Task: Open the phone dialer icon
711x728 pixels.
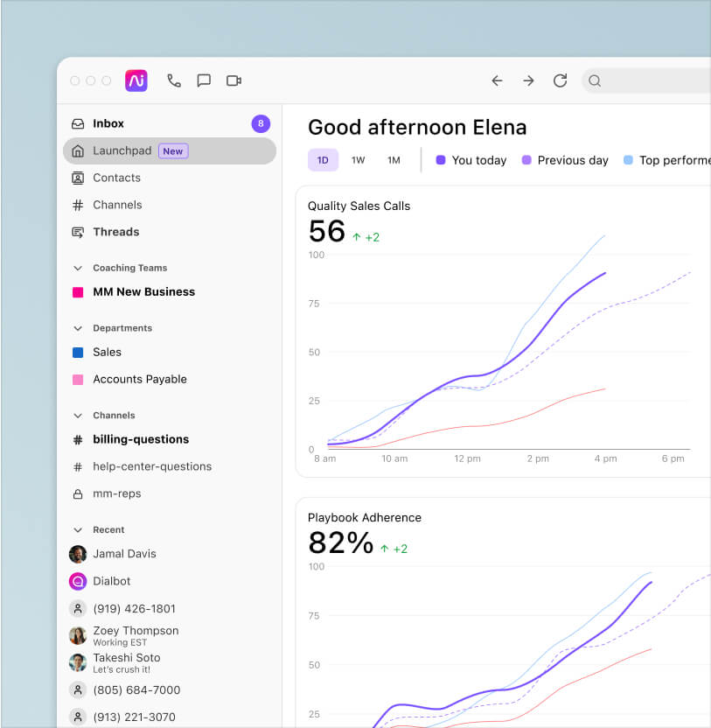Action: [x=174, y=80]
